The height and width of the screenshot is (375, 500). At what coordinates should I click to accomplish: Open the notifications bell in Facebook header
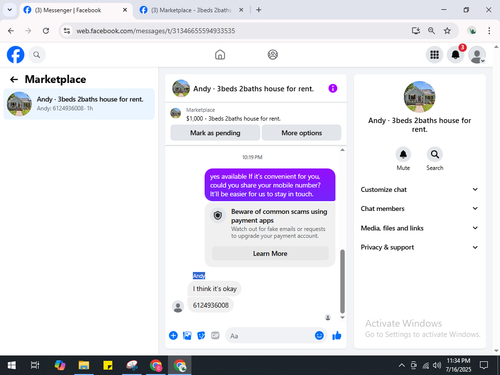[x=456, y=55]
